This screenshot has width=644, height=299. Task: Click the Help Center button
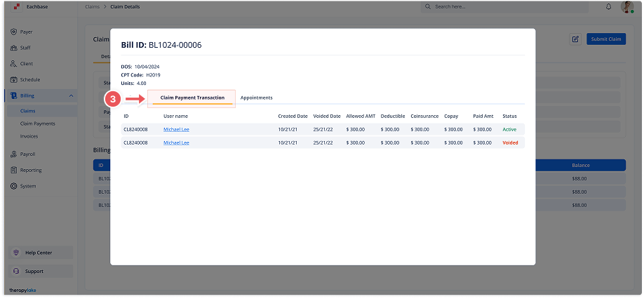[x=40, y=253]
